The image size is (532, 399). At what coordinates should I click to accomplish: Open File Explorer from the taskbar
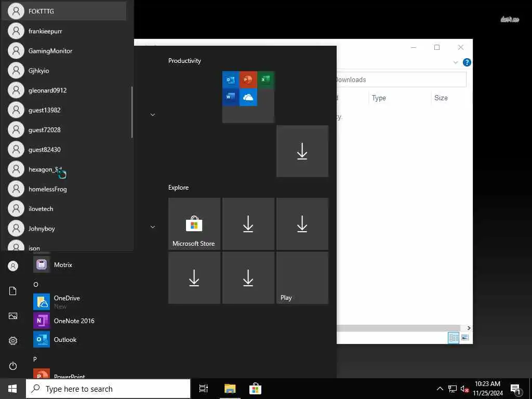point(230,389)
